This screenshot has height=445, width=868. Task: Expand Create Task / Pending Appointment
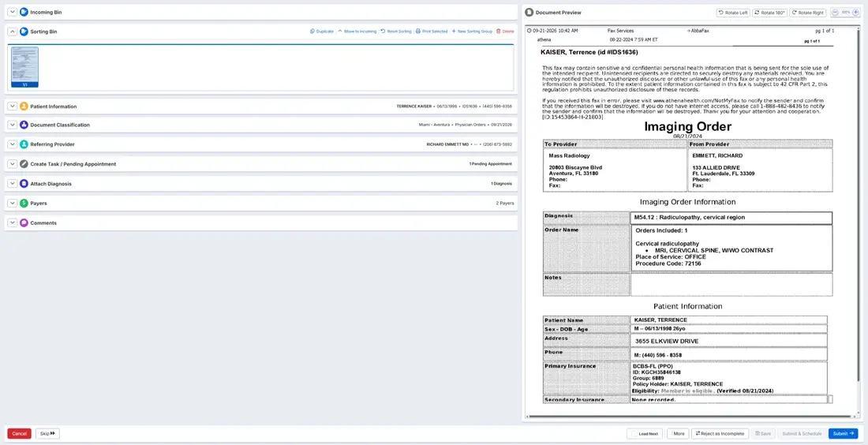(13, 164)
